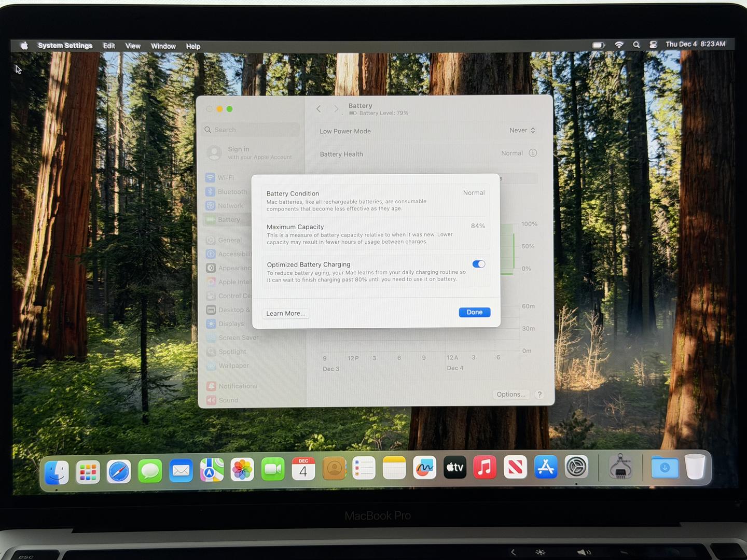Click the battery status icon in menu bar
747x560 pixels.
coord(599,45)
